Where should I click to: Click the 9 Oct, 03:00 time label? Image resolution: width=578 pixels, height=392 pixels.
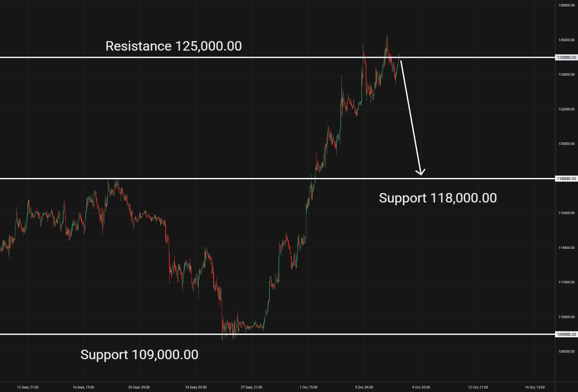[421, 387]
